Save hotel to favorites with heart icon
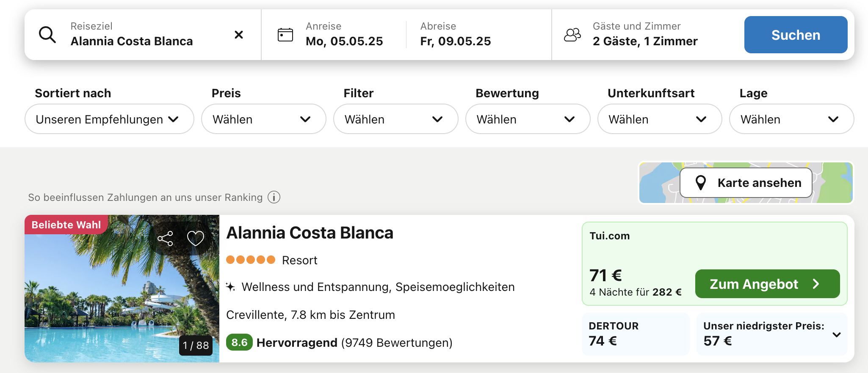868x373 pixels. [x=195, y=239]
